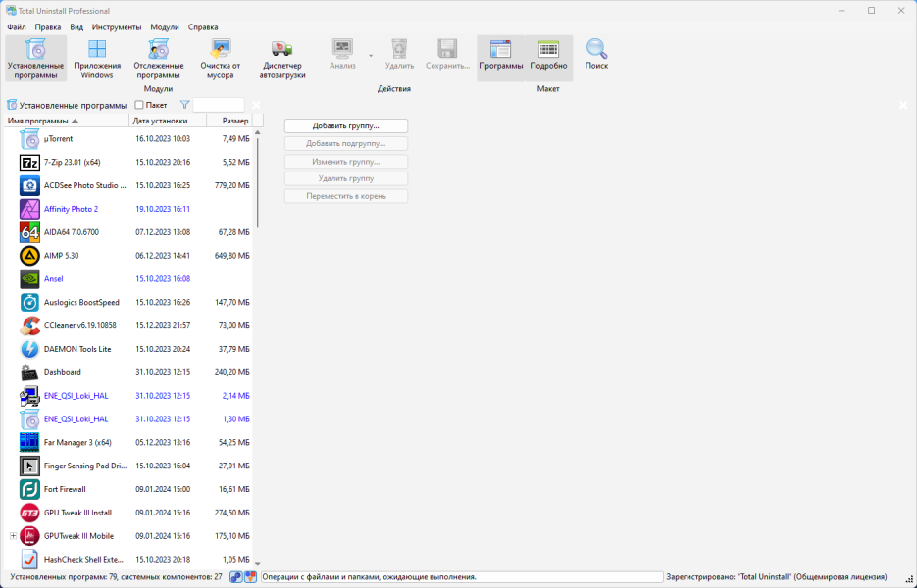
Task: Click the Добавить группу... button
Action: tap(346, 126)
